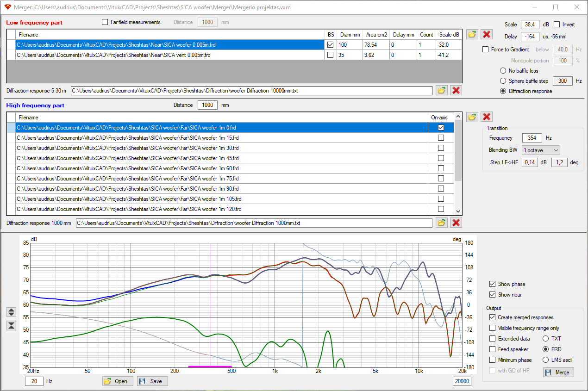This screenshot has height=391, width=588.
Task: Click Diffraction response 1000 mm path field
Action: (254, 223)
